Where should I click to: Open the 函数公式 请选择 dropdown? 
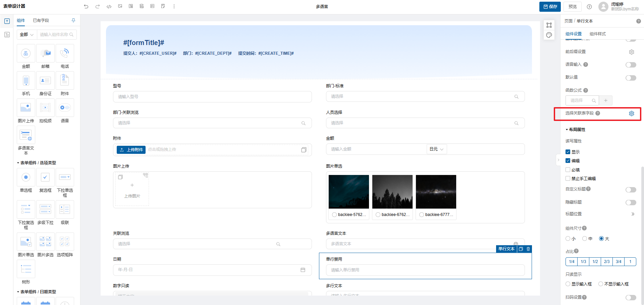click(x=582, y=100)
